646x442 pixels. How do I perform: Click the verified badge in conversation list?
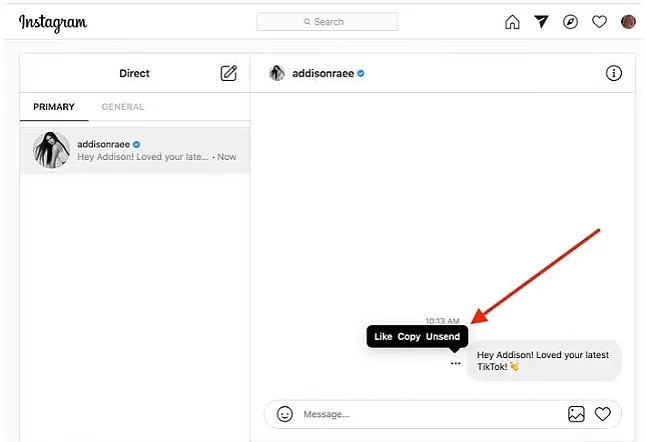coord(137,144)
